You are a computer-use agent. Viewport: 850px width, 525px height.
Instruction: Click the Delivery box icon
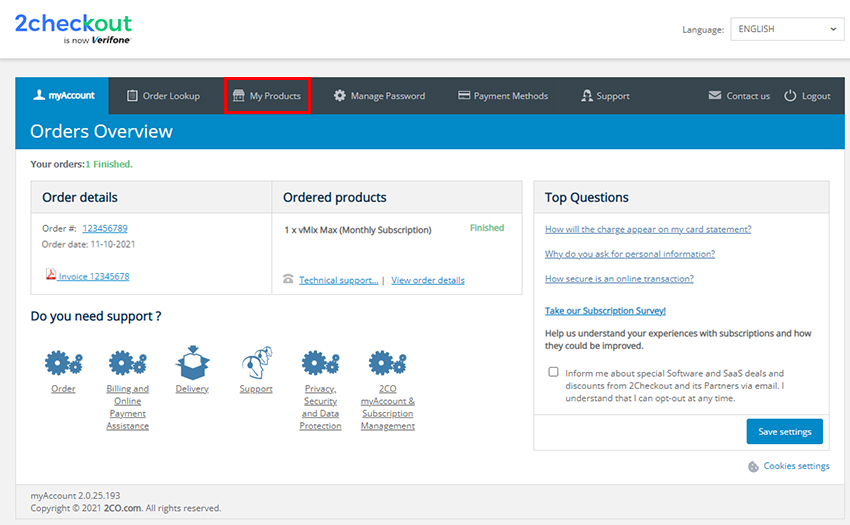pos(192,362)
